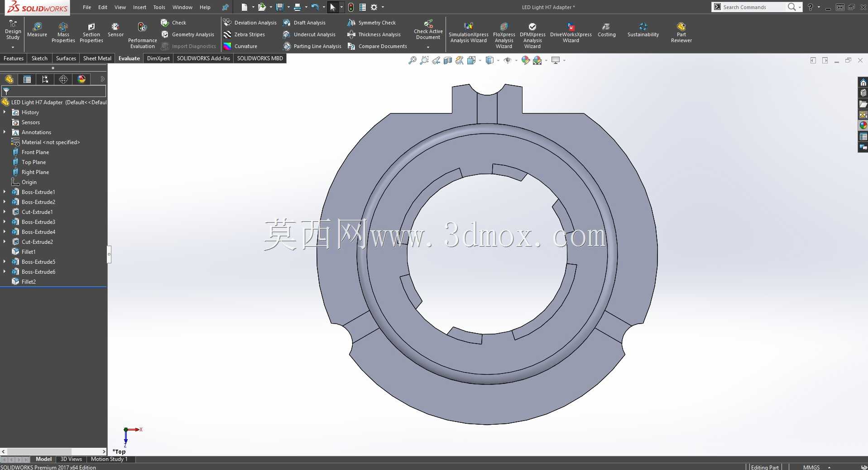
Task: Toggle Section View in view toolbar
Action: click(x=448, y=60)
